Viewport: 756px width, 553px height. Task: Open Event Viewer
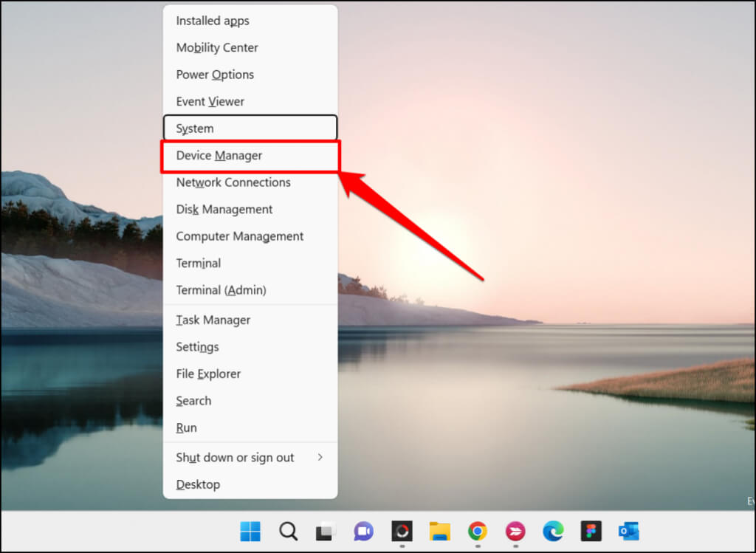tap(211, 101)
